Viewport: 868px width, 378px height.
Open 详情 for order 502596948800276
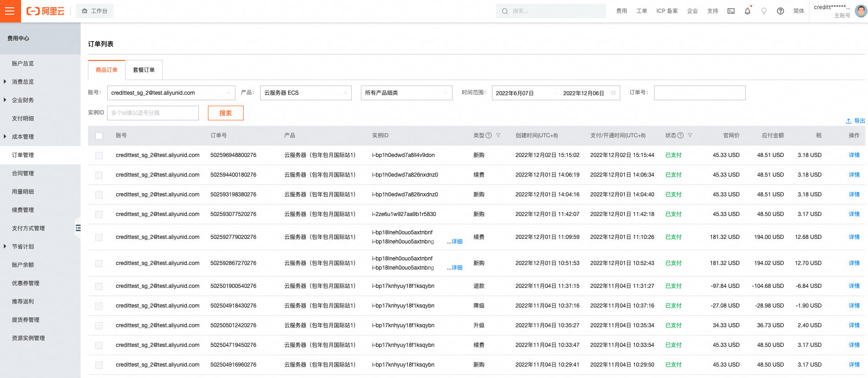(854, 155)
